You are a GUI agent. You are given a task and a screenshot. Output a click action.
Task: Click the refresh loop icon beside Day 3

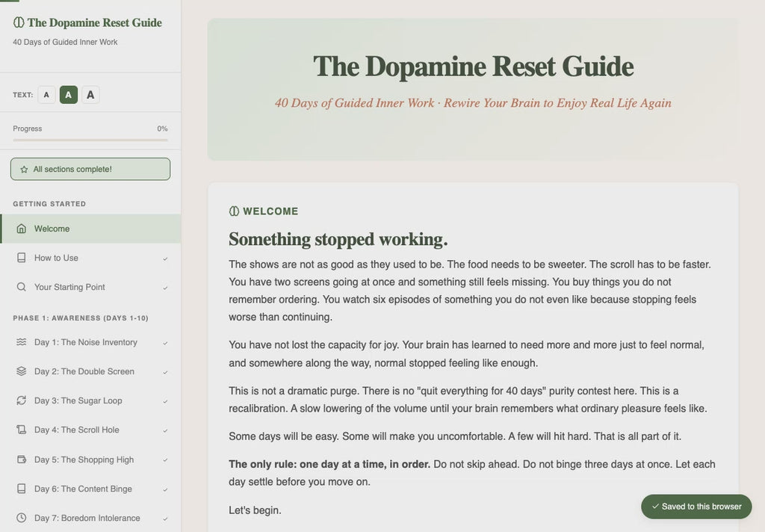(22, 400)
